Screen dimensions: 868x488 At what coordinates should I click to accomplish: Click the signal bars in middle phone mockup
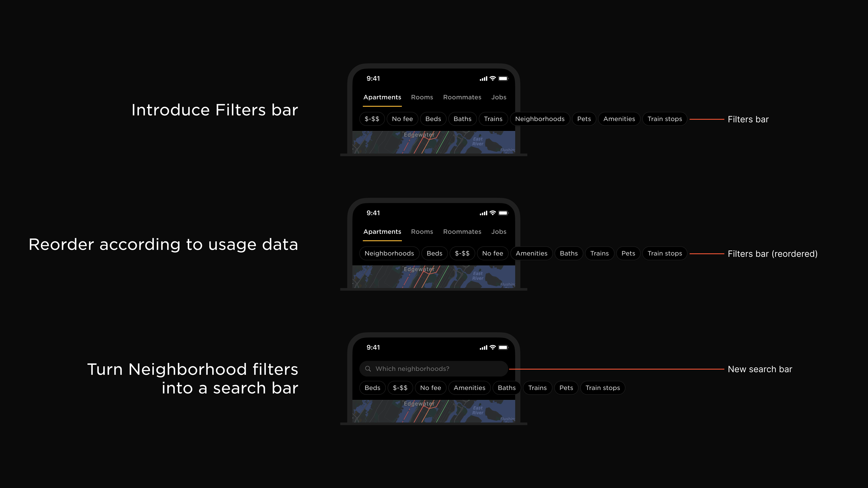tap(483, 213)
